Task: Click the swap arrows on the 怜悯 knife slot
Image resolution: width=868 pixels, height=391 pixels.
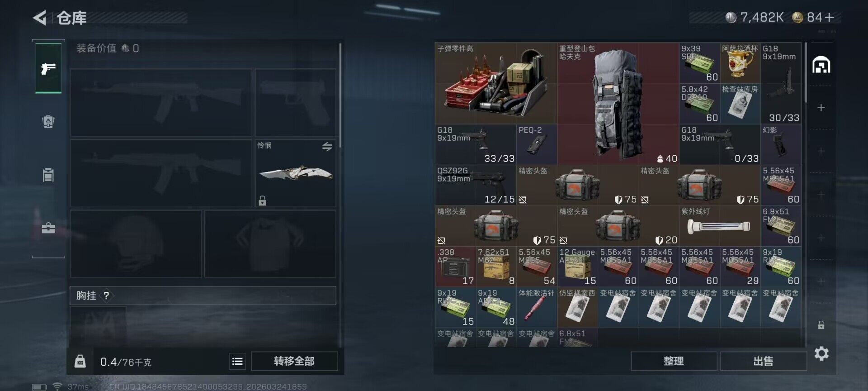Action: (x=327, y=146)
